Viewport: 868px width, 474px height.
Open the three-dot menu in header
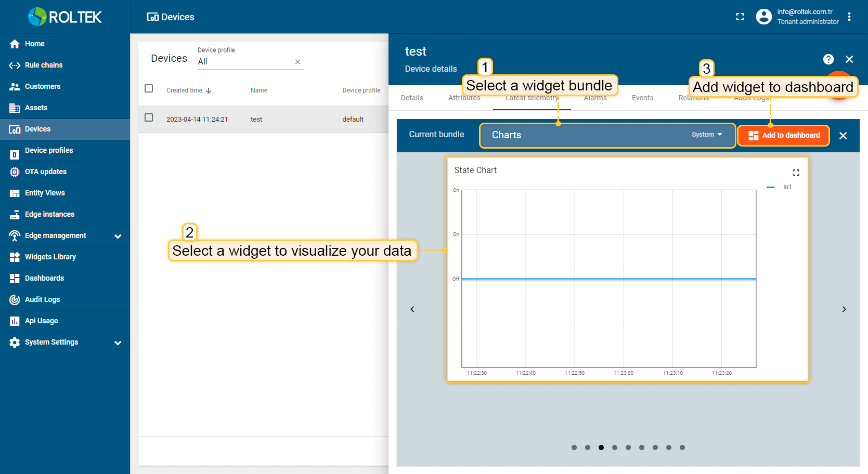[849, 17]
